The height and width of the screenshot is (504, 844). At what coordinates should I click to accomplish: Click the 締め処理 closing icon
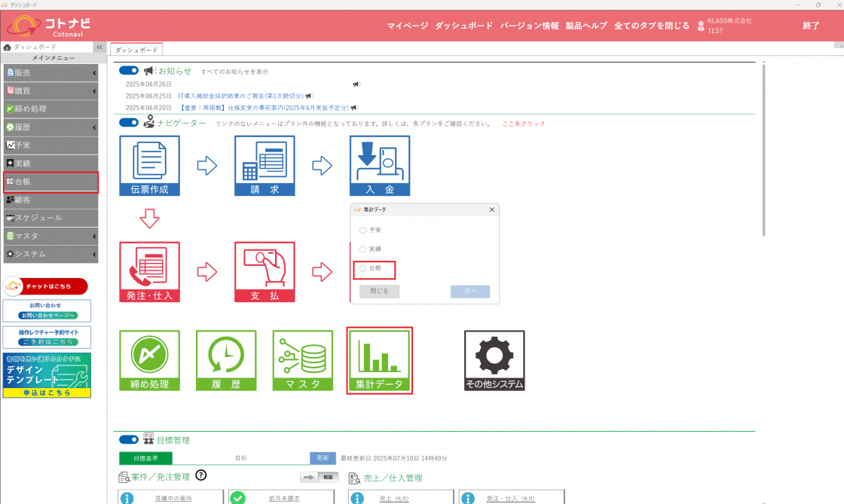click(149, 361)
